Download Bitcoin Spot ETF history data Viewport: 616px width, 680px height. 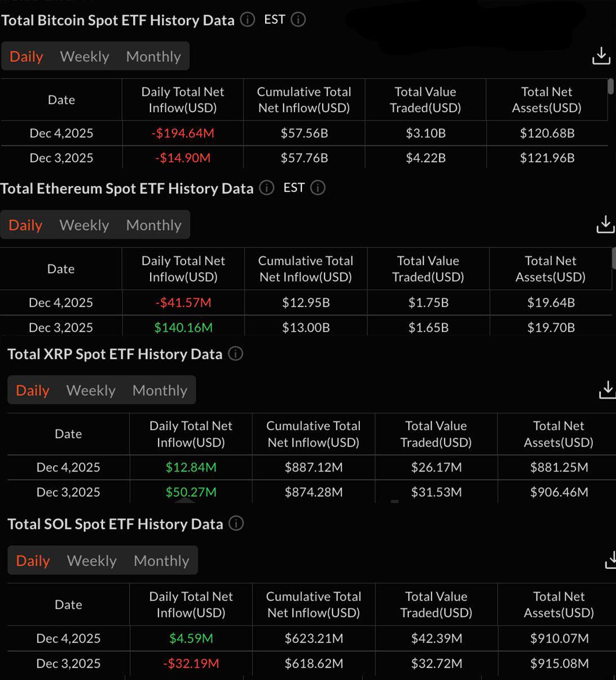[x=601, y=56]
